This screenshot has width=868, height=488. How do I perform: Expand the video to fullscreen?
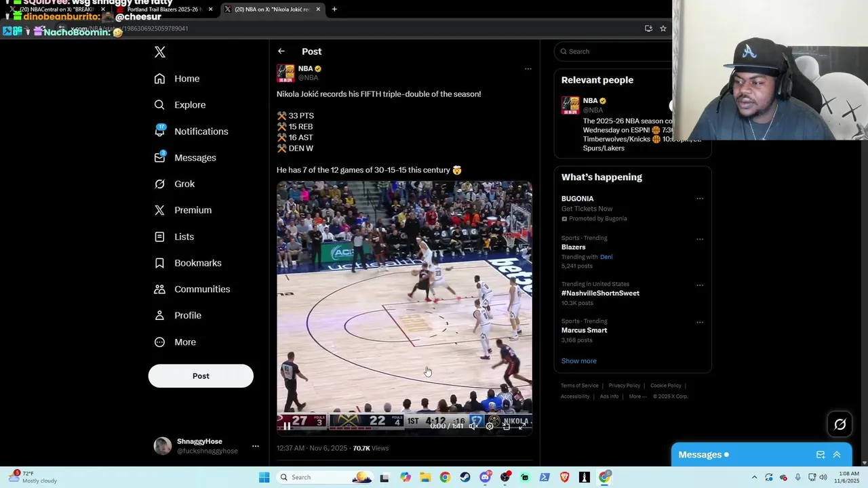(522, 426)
